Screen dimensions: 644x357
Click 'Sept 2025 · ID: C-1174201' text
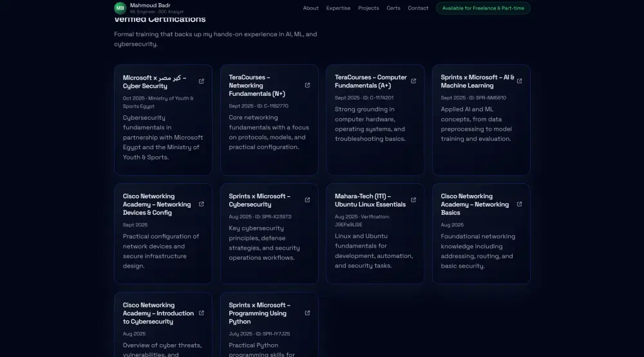coord(364,98)
